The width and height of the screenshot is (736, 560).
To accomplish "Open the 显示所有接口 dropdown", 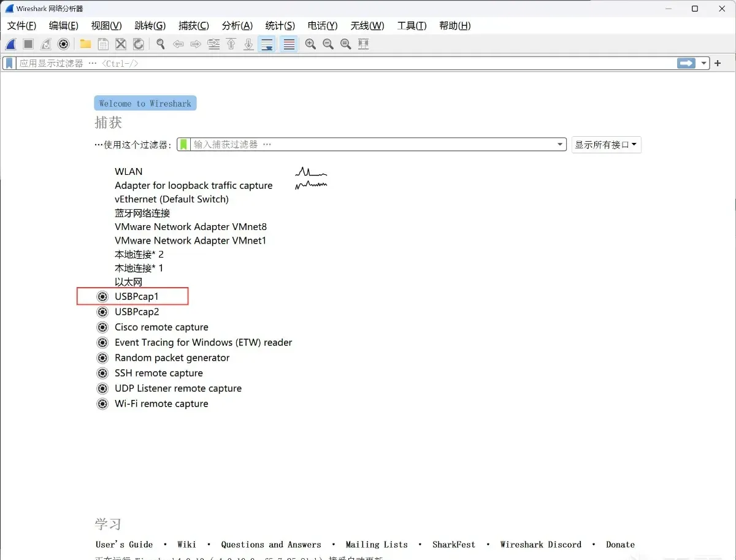I will click(607, 145).
